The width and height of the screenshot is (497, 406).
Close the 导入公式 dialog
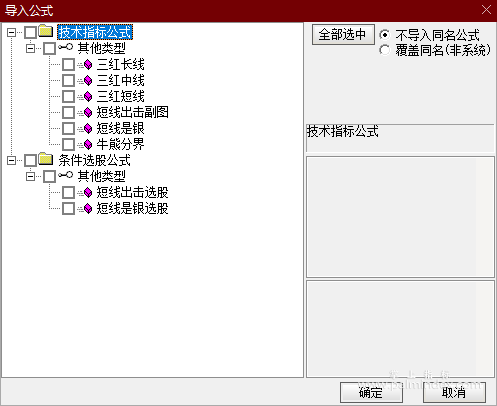(x=486, y=10)
